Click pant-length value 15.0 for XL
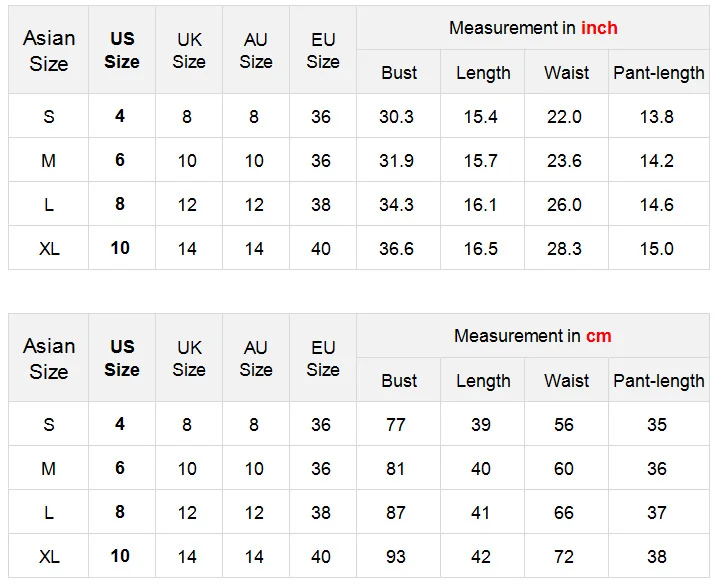Screen dimensions: 720x584 point(657,249)
